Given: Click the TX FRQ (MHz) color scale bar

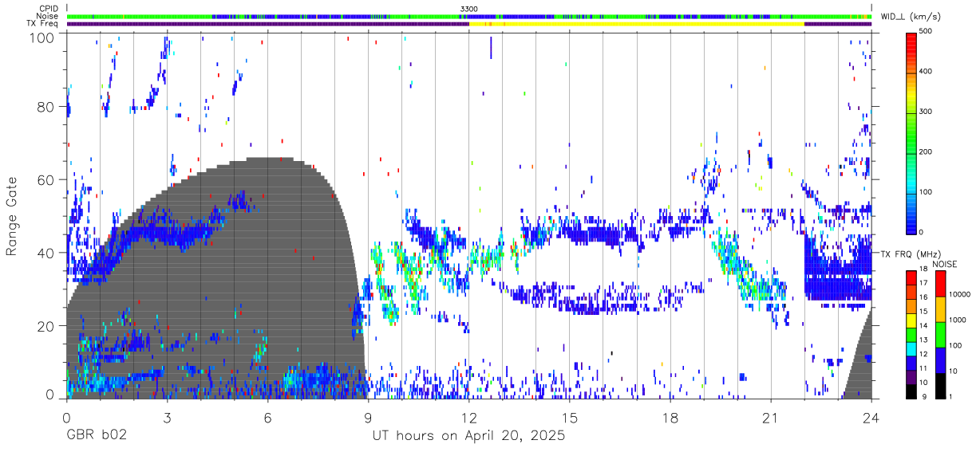Looking at the screenshot, I should [911, 334].
